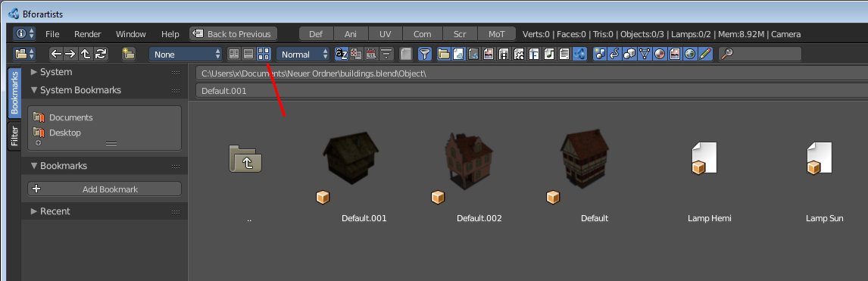Sort files by modification time

coord(371,54)
